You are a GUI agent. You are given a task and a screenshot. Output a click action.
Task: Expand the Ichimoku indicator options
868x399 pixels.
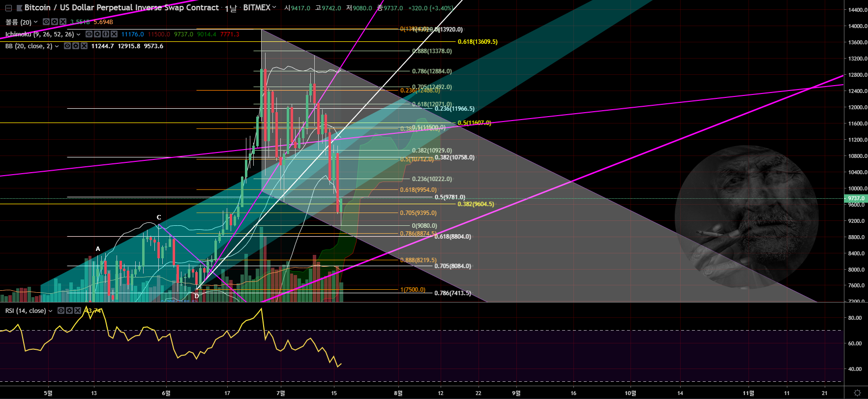coord(79,34)
